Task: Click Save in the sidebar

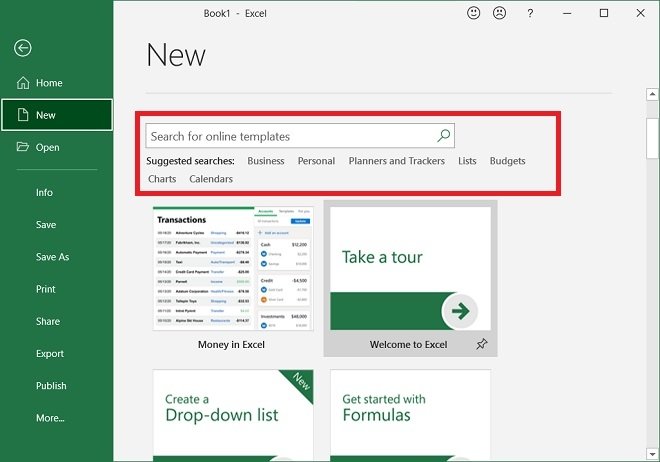Action: click(46, 225)
